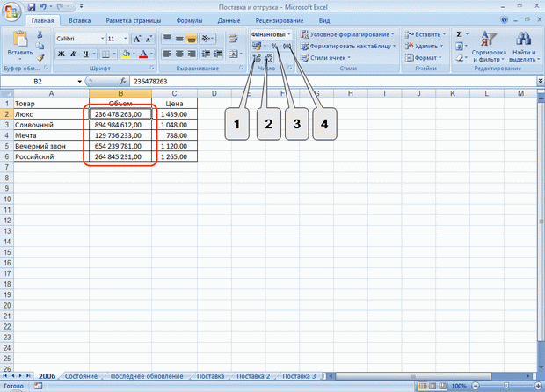Open Форматировать как таблицу menu
This screenshot has width=545, height=392.
(348, 46)
